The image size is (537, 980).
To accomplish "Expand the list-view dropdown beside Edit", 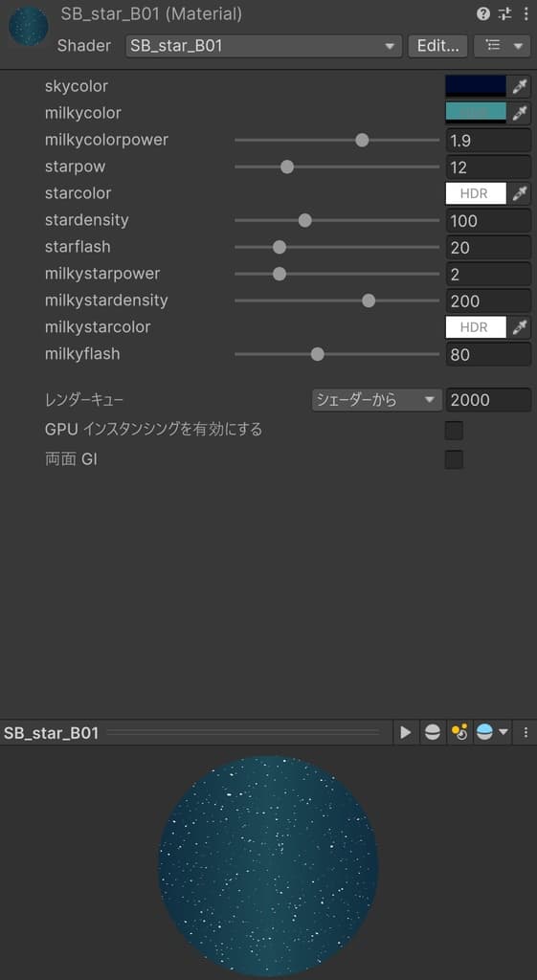I will 503,46.
